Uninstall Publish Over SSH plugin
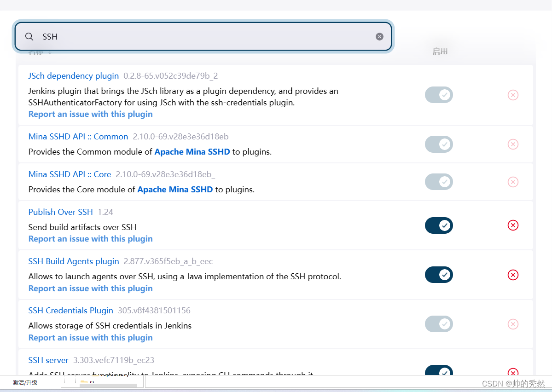This screenshot has width=552, height=392. pyautogui.click(x=513, y=225)
